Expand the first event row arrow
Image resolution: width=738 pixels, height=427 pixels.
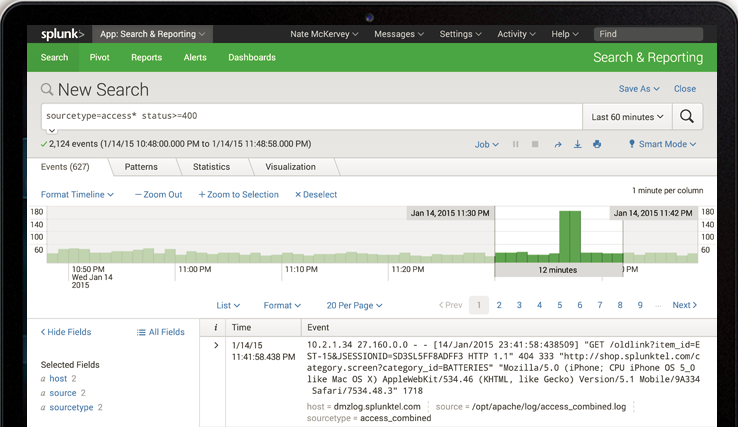216,345
